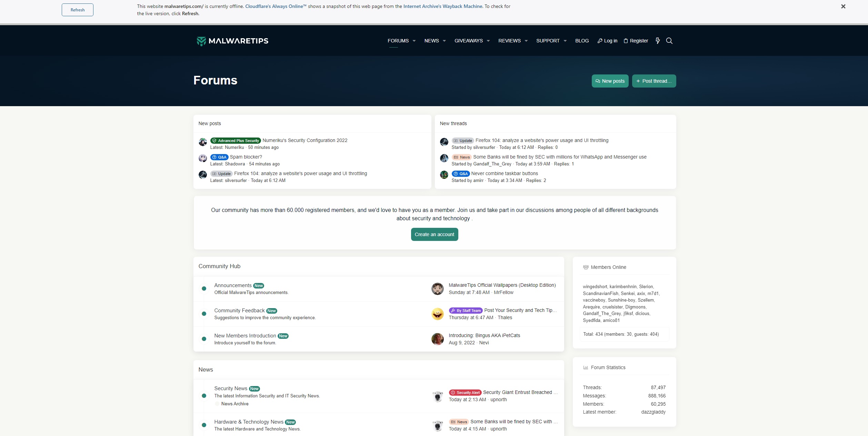Expand the Support dropdown arrow

[x=565, y=41]
